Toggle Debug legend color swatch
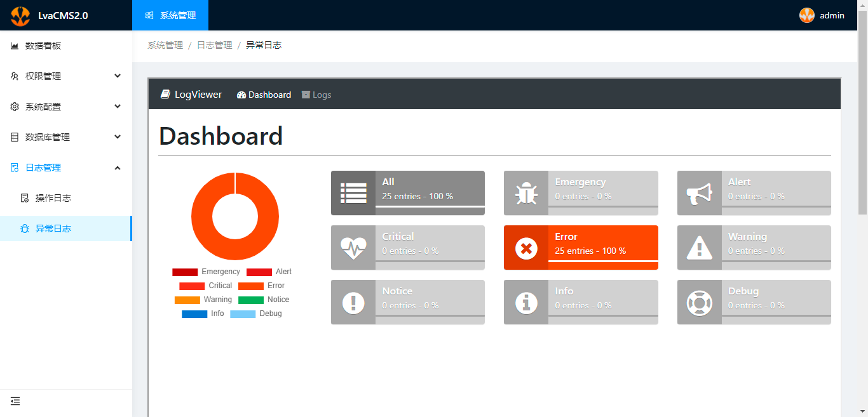Screen dimensions: 868x417 coord(243,314)
